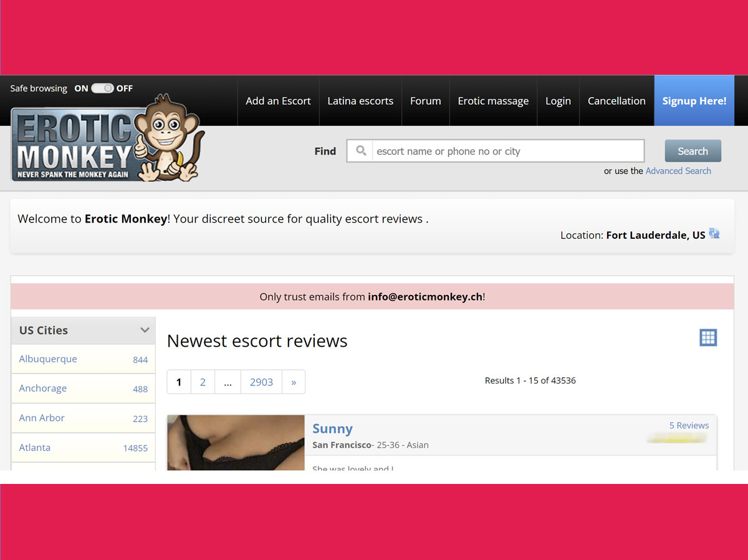Click Sunny's yellow rating bar
The height and width of the screenshot is (560, 748).
click(x=676, y=438)
